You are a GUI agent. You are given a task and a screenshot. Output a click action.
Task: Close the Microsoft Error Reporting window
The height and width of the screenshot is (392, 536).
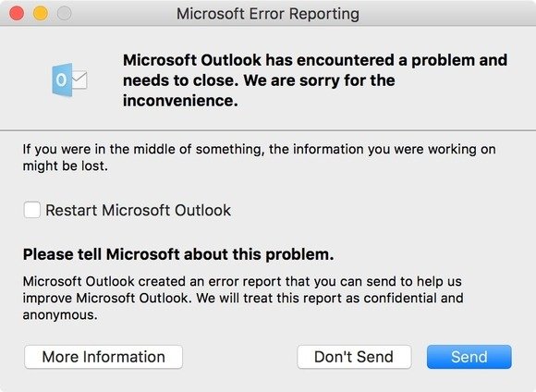pyautogui.click(x=17, y=13)
